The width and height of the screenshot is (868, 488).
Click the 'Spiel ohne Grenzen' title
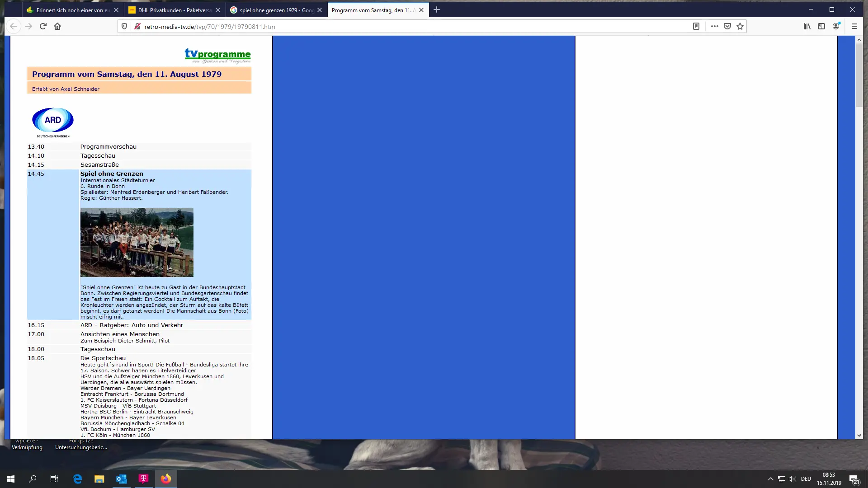112,174
